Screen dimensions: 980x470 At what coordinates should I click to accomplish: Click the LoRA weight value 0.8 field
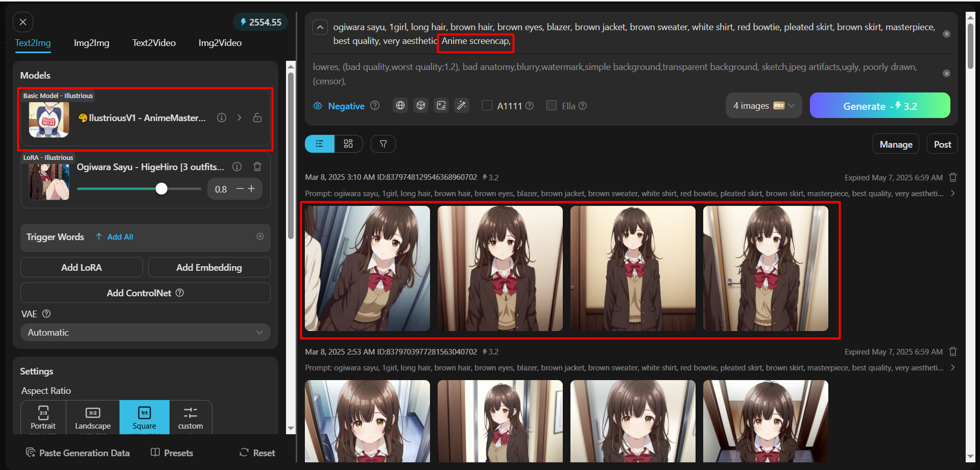pos(221,190)
